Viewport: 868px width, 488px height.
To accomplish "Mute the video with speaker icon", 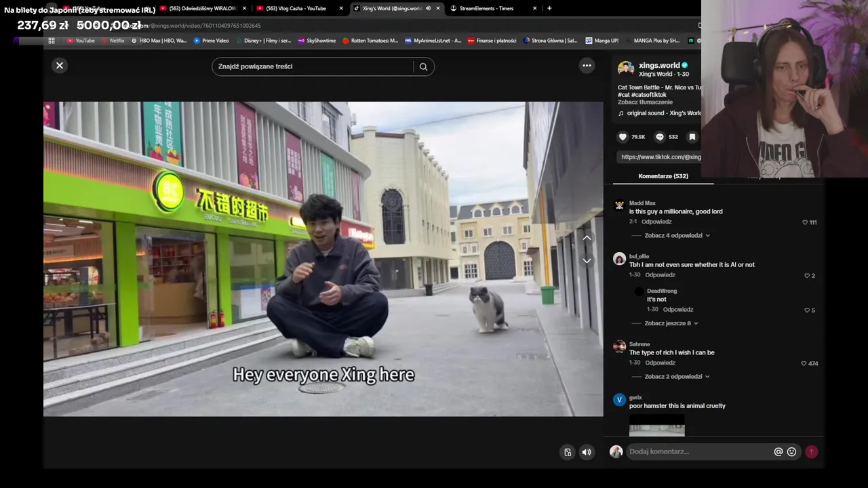I will 587,452.
